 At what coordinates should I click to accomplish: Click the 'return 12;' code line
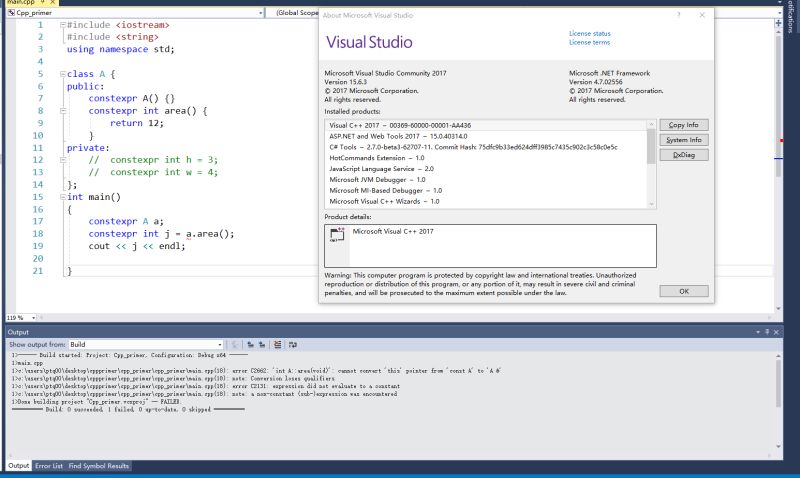coord(137,123)
